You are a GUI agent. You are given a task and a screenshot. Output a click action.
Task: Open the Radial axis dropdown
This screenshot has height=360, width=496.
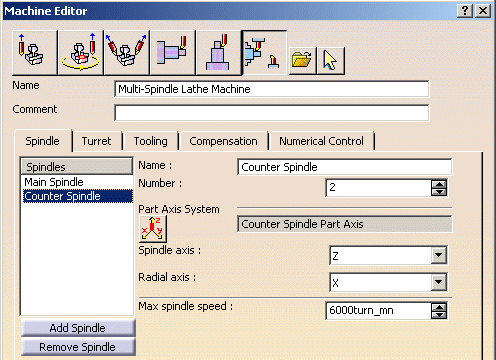click(439, 283)
